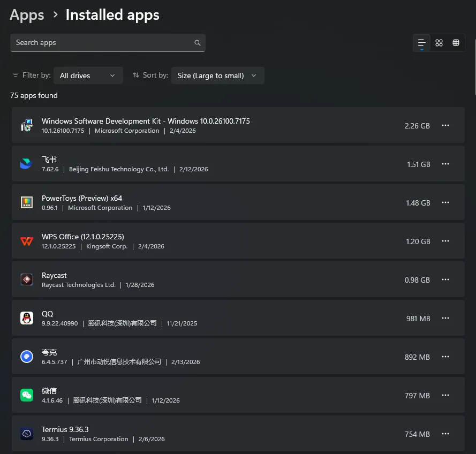Click the Raycast app icon

coord(27,280)
